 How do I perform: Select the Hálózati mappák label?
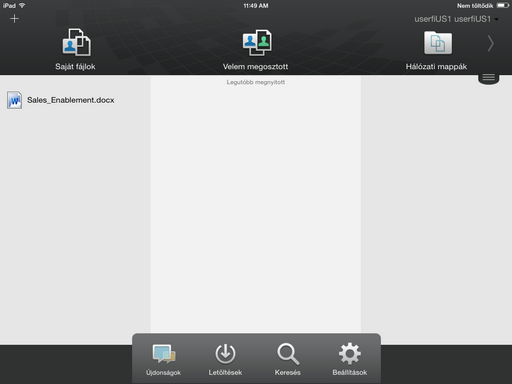pos(436,67)
